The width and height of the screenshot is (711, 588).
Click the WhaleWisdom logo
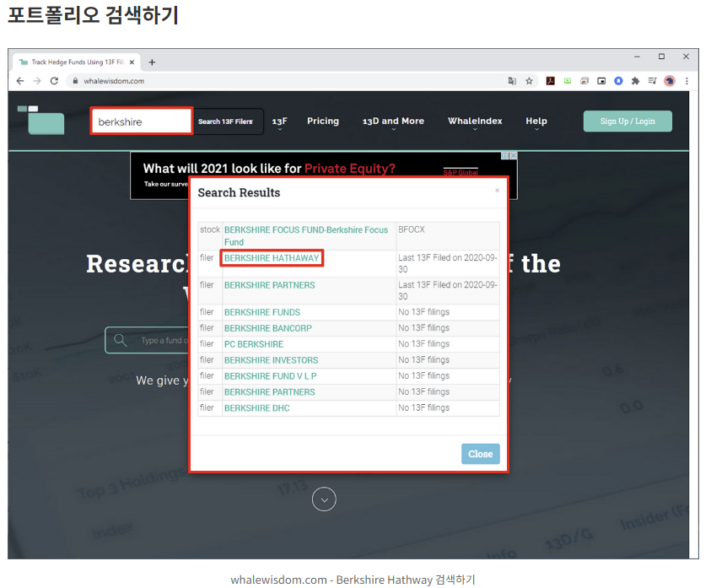pos(40,121)
